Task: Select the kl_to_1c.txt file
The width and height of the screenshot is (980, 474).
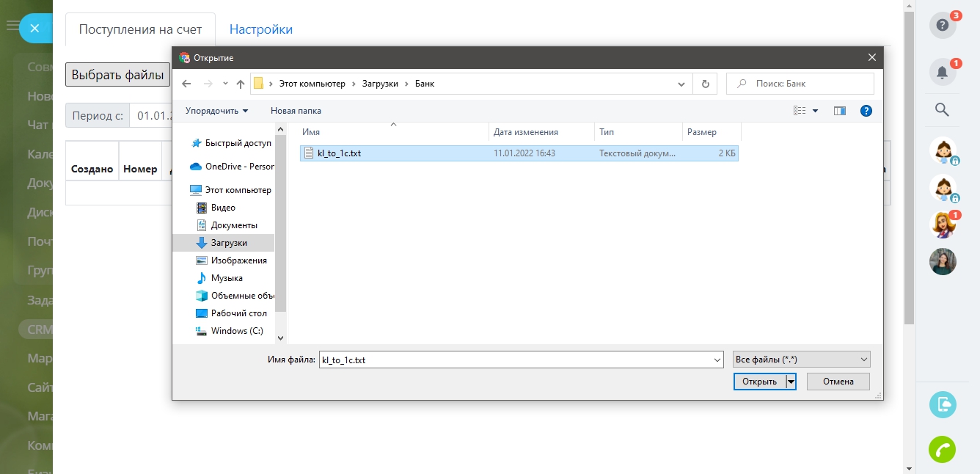Action: pos(339,153)
